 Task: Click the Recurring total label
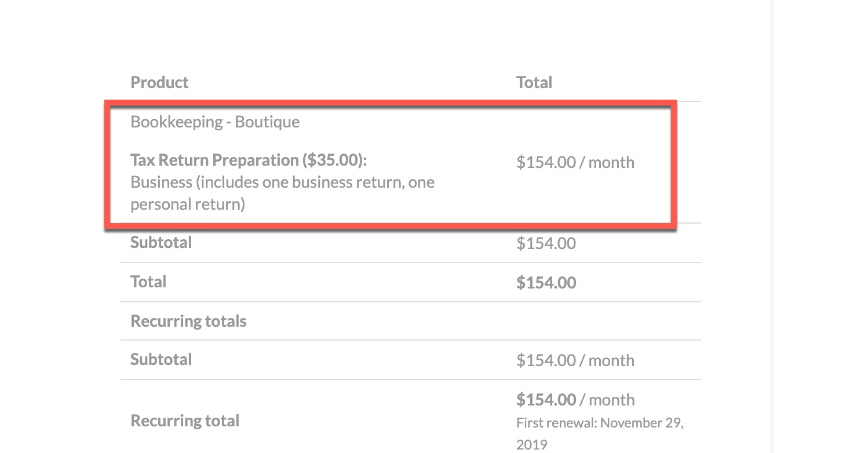point(185,421)
